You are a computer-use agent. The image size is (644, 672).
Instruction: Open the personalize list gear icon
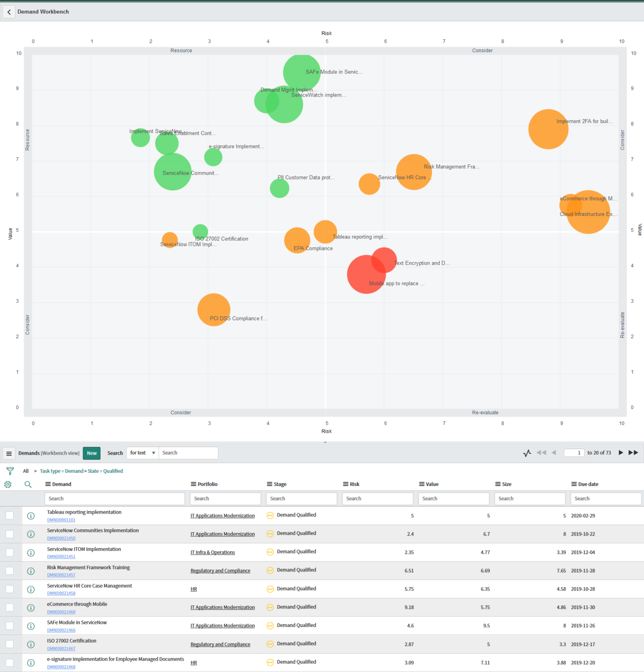(7, 484)
